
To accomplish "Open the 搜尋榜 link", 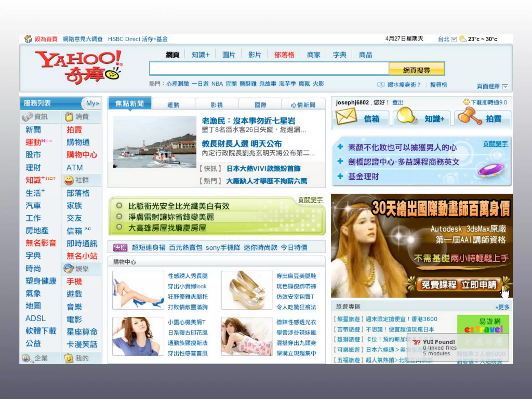I will (438, 85).
